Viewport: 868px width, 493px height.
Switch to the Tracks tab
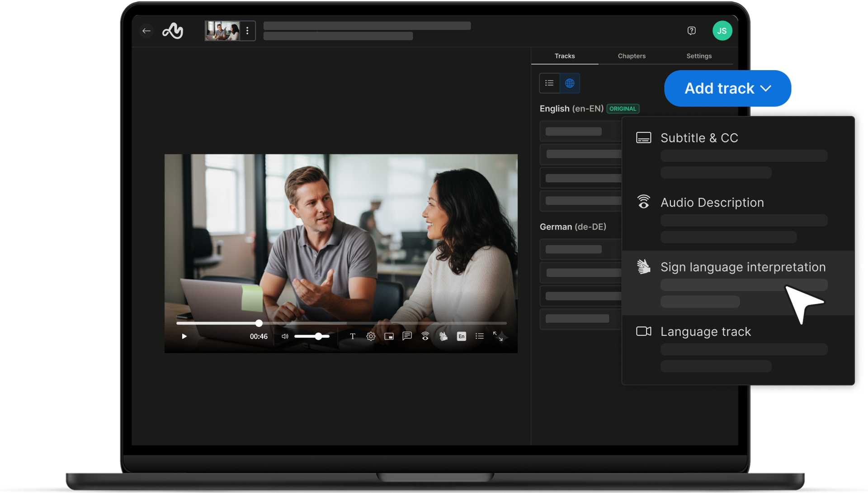point(565,56)
